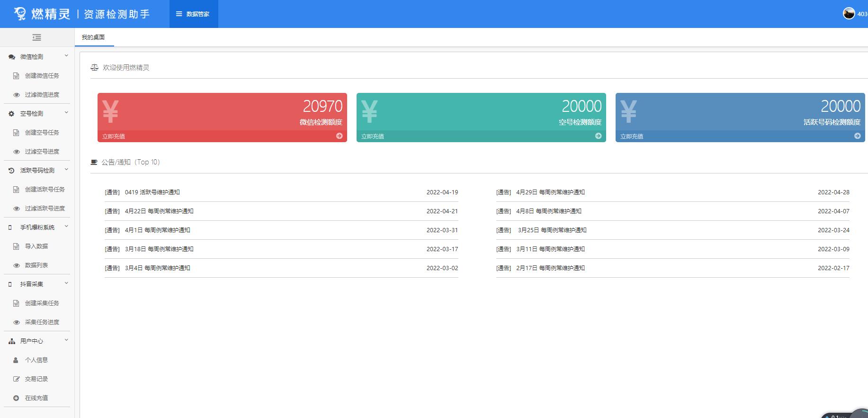Click the 燃精灵 logo icon
The image size is (868, 418).
(20, 14)
